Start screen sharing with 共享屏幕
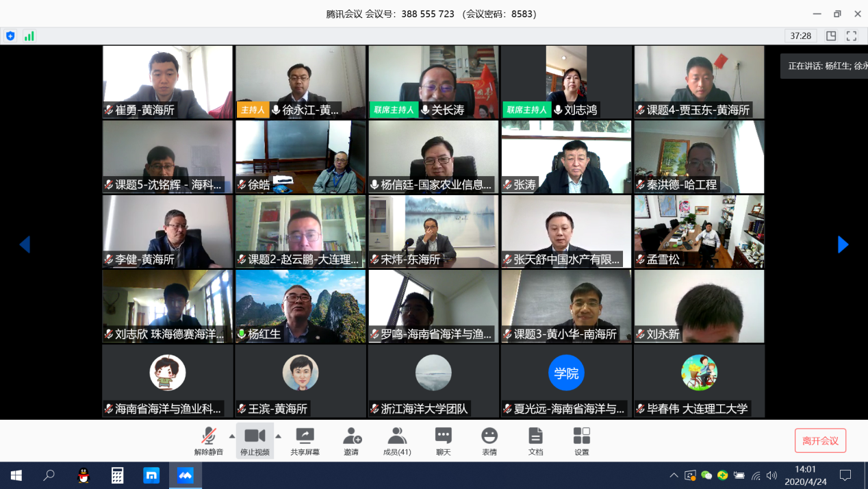868x489 pixels. click(305, 441)
